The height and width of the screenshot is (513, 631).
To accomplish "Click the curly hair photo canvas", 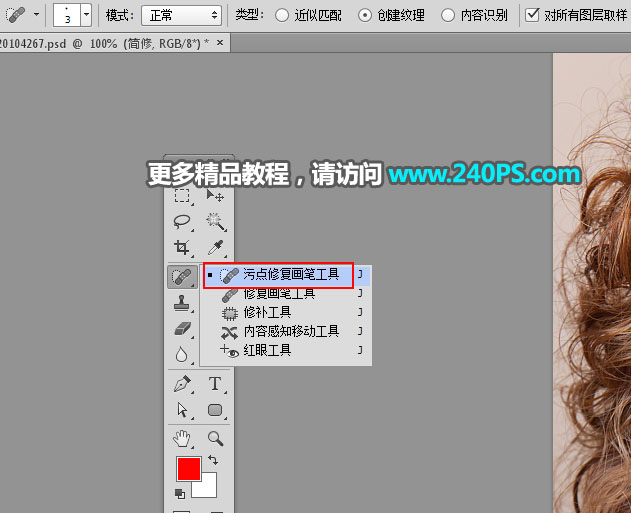I will 592,283.
